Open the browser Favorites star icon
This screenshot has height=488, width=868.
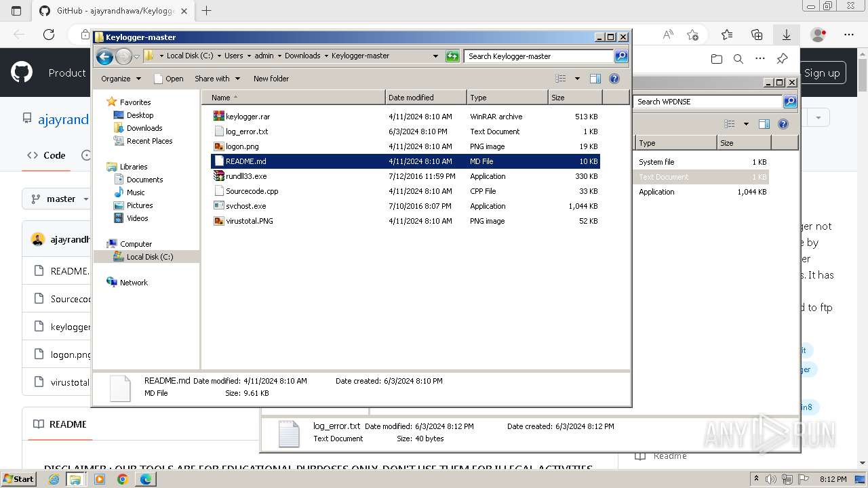pos(727,35)
